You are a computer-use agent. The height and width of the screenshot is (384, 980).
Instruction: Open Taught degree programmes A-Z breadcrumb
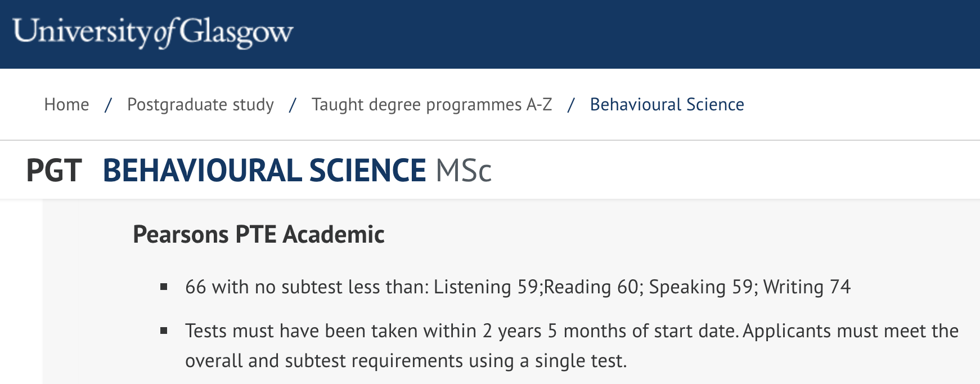coord(431,105)
